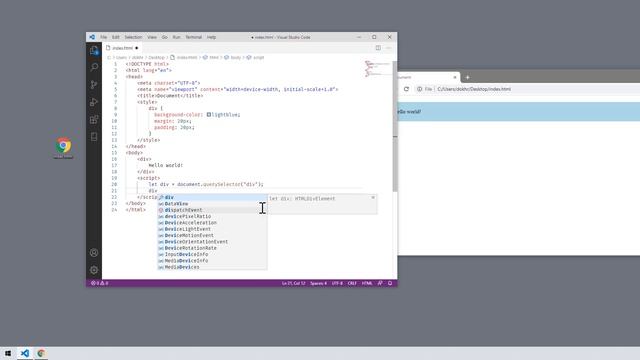Screen dimensions: 640x360
Task: Close the Chrome Document tab
Action: 455,77
